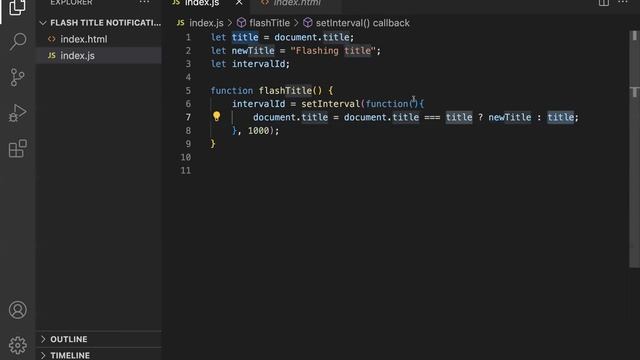Click "Flashing title" string on line 2
Screen dimensions: 640x360
[333, 51]
